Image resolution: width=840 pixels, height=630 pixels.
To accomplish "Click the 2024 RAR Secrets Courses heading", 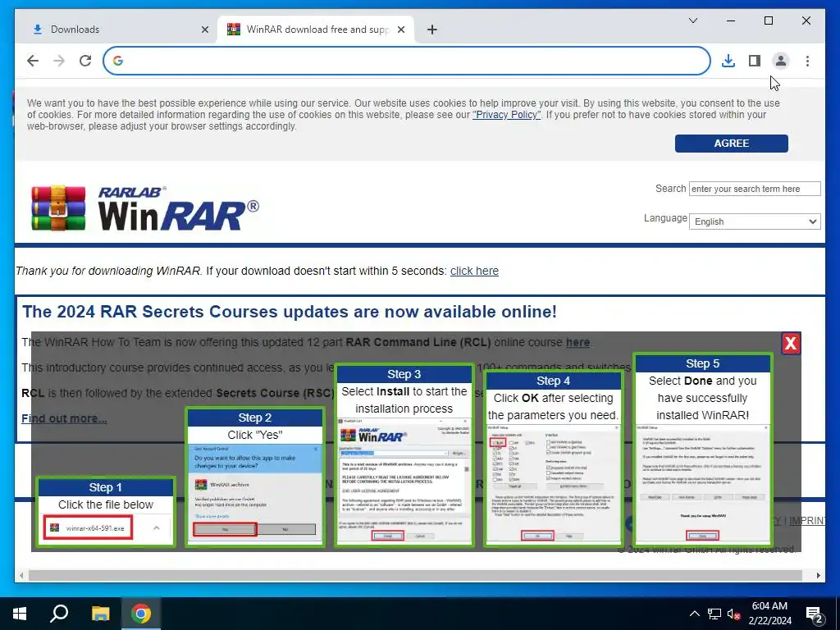I will pos(290,311).
